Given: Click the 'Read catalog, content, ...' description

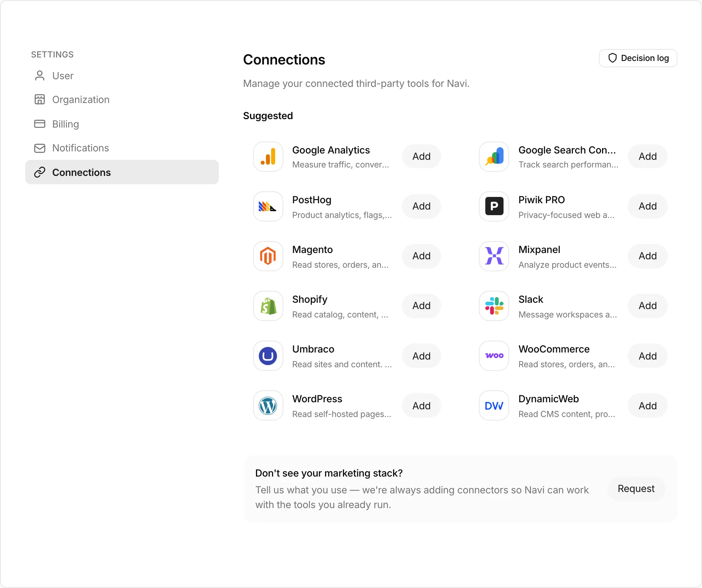Looking at the screenshot, I should click(x=340, y=315).
